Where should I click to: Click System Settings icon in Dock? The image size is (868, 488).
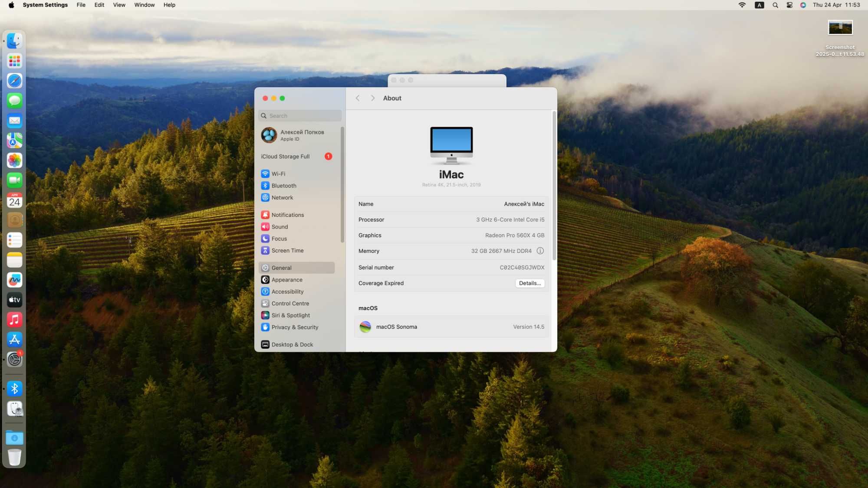coord(14,360)
